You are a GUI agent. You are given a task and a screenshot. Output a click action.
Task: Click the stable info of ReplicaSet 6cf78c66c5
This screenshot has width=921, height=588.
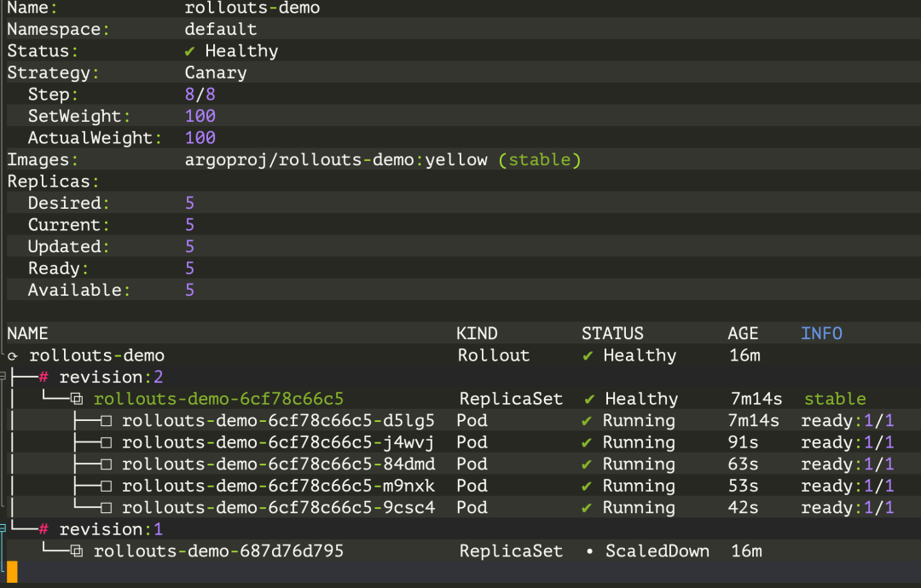click(x=835, y=399)
